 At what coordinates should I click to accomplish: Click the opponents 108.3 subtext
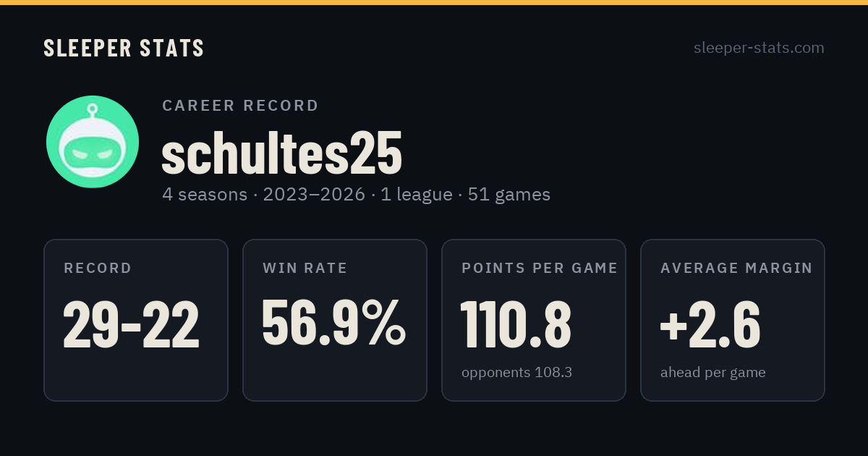(516, 373)
